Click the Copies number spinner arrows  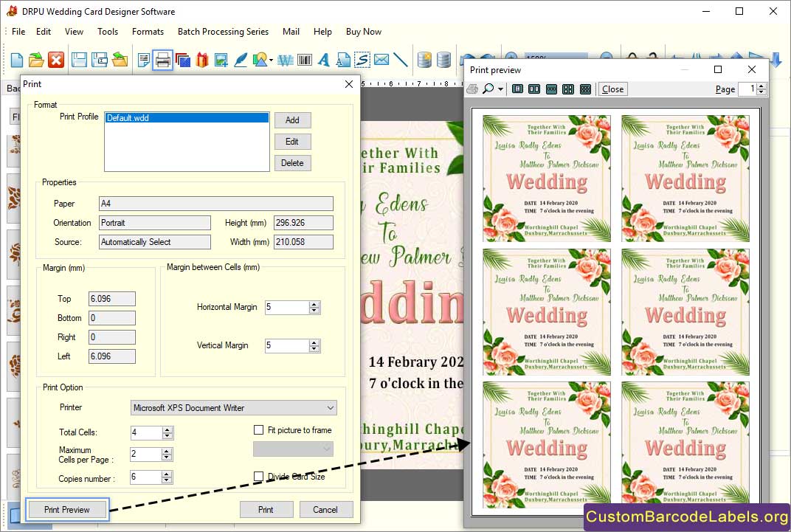[167, 477]
